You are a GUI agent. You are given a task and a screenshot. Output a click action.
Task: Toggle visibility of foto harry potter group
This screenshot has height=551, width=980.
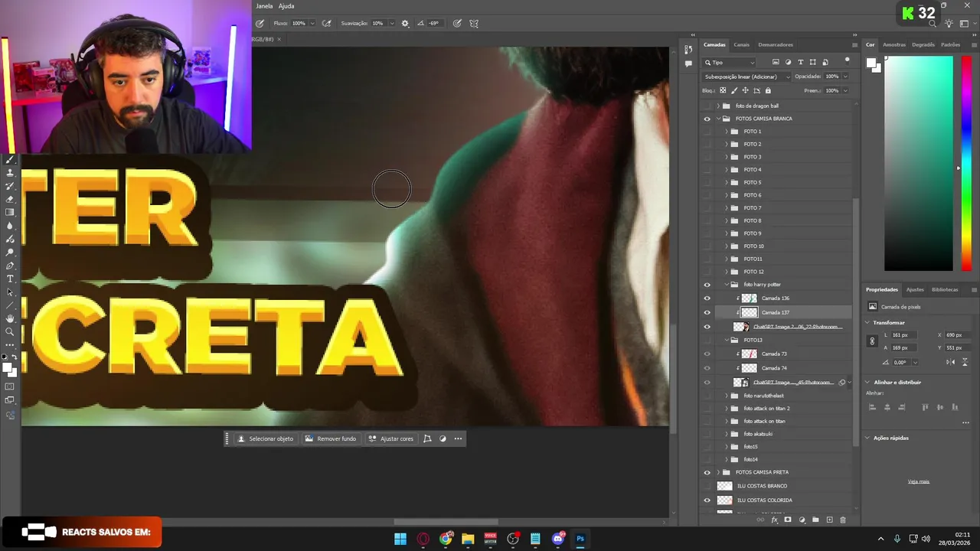tap(707, 285)
